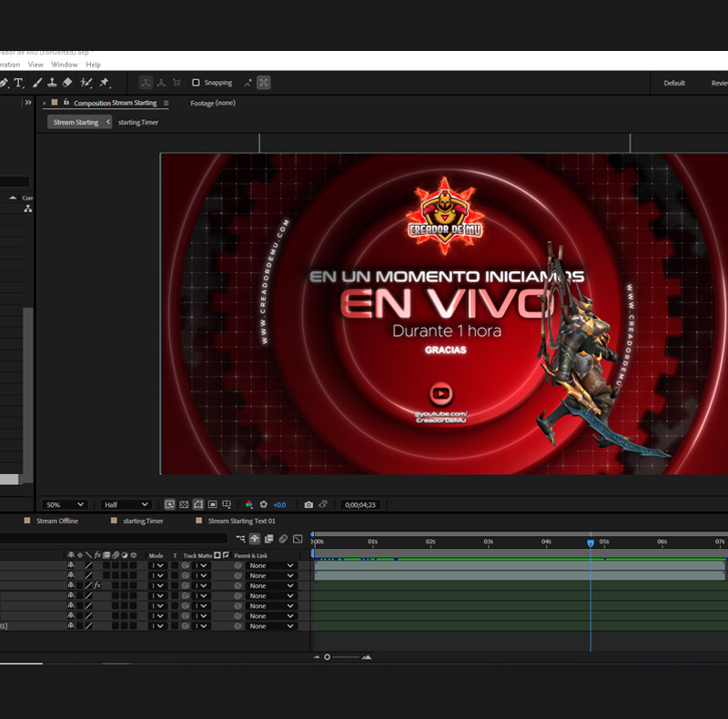
Task: Enable the Snapping checkbox
Action: click(x=196, y=83)
